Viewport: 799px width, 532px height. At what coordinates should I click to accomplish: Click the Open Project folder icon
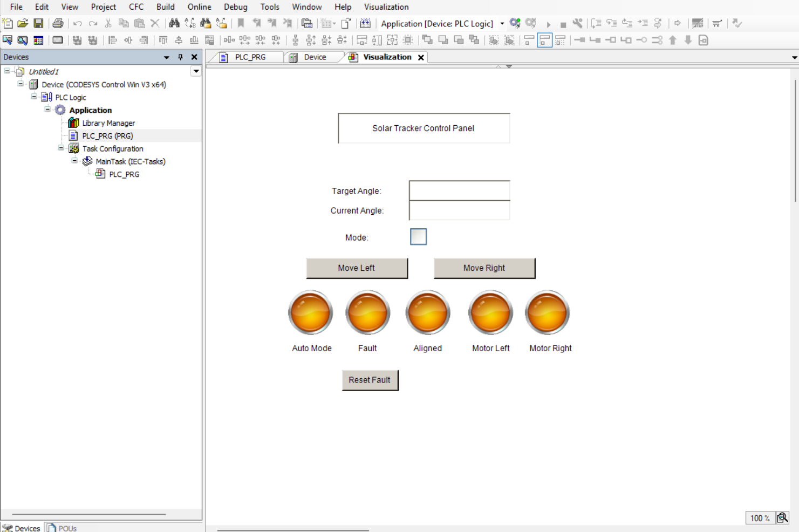pyautogui.click(x=23, y=23)
